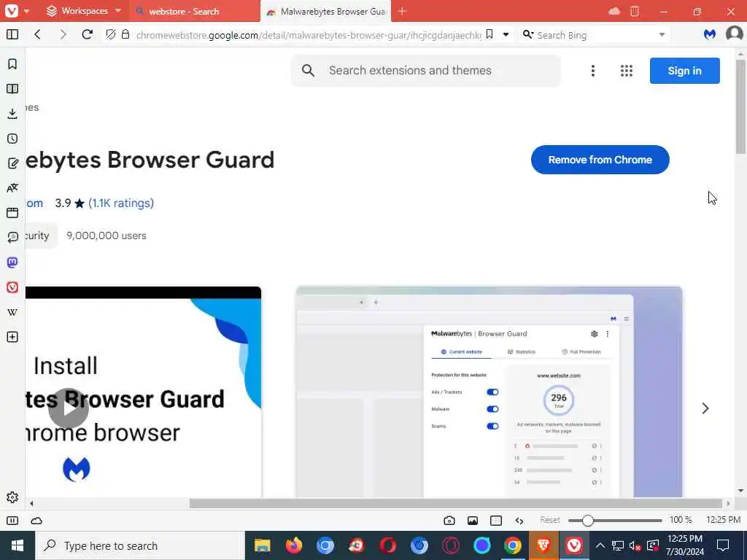Open Malwarebytes Browser Guard extension icon
The image size is (747, 560).
coord(709,34)
